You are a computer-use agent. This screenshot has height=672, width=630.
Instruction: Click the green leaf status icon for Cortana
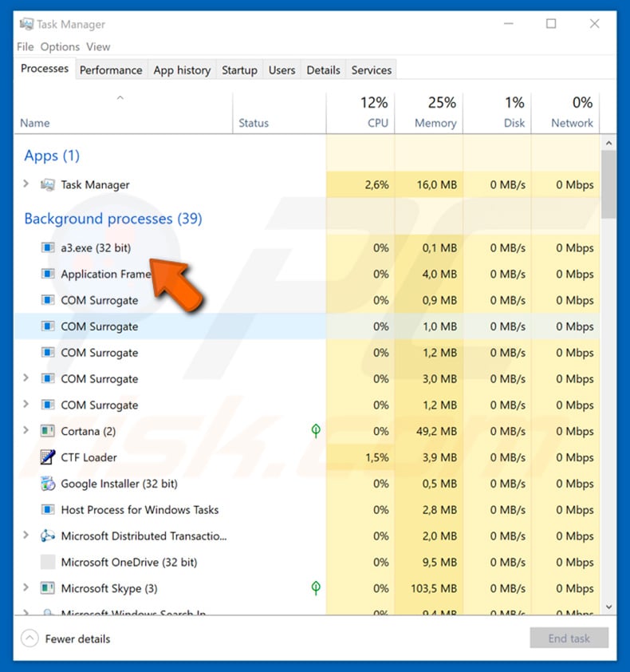coord(316,431)
